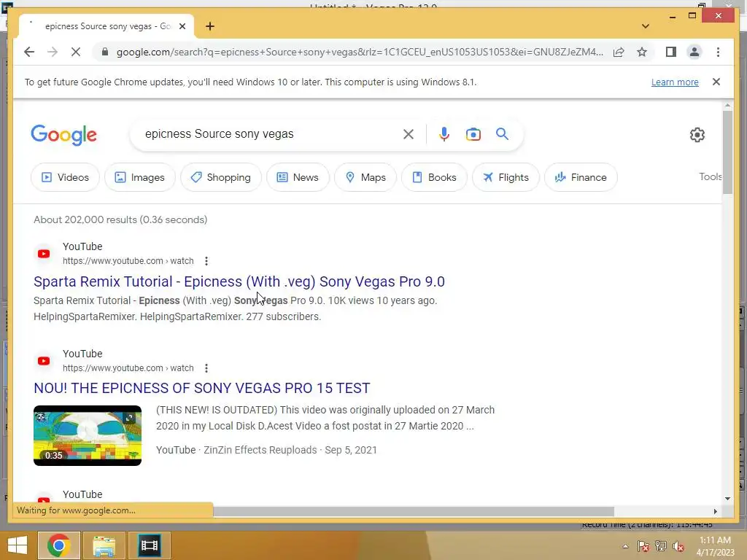Open the search Tools option
The image size is (747, 560).
(x=710, y=176)
